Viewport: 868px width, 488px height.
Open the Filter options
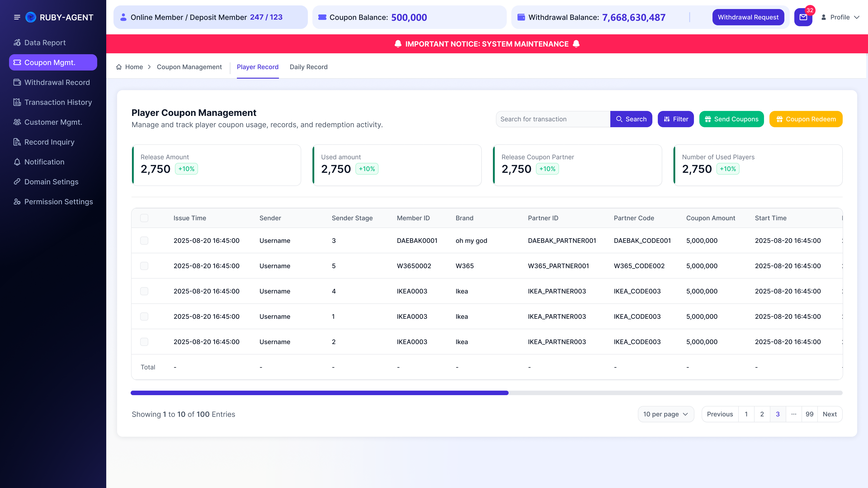(676, 119)
